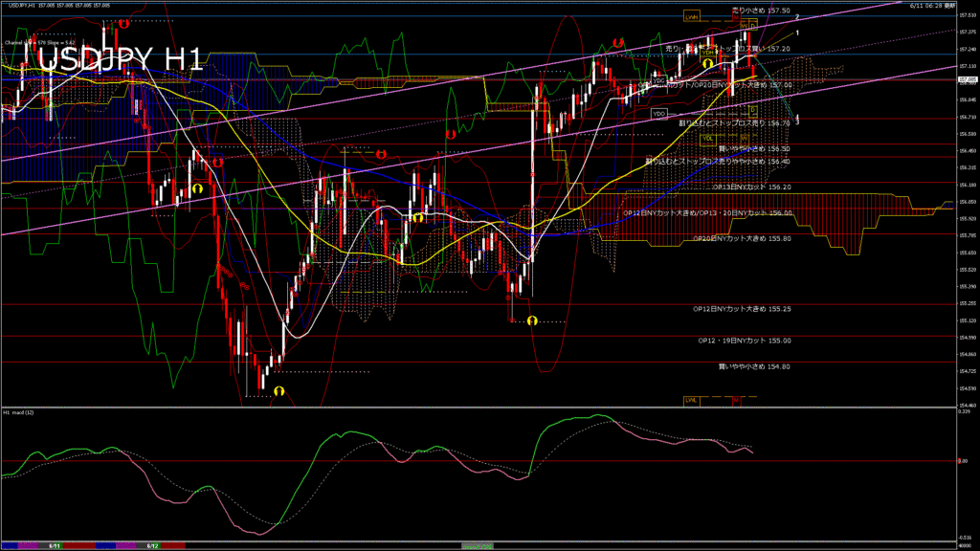
Task: Click the USDJPY,H1 quote line at top-left
Action: [57, 5]
